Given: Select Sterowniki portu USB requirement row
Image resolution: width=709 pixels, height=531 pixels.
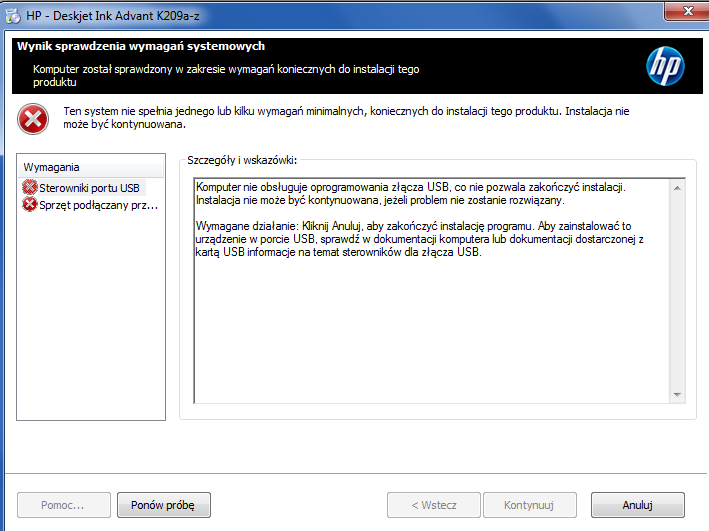Looking at the screenshot, I should coord(84,188).
